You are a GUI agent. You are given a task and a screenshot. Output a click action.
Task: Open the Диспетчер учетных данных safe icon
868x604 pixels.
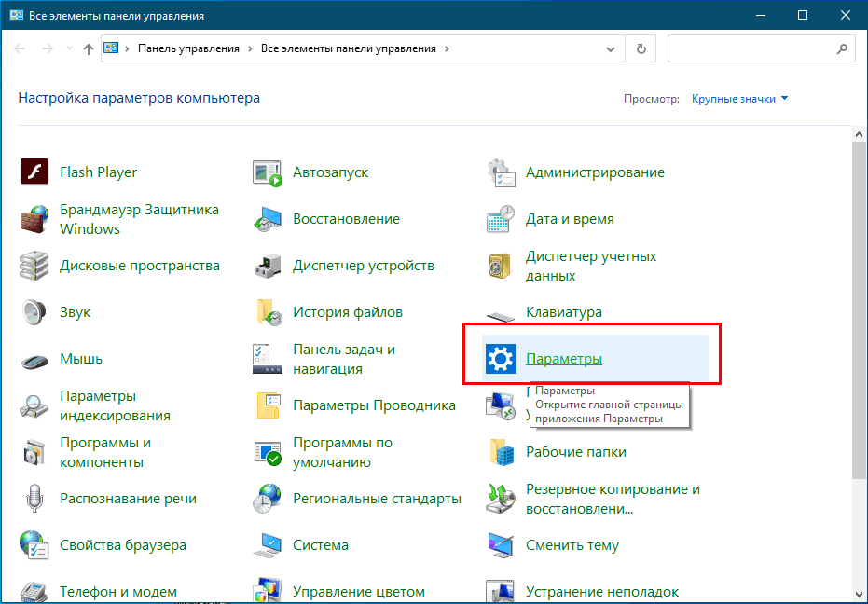[501, 266]
